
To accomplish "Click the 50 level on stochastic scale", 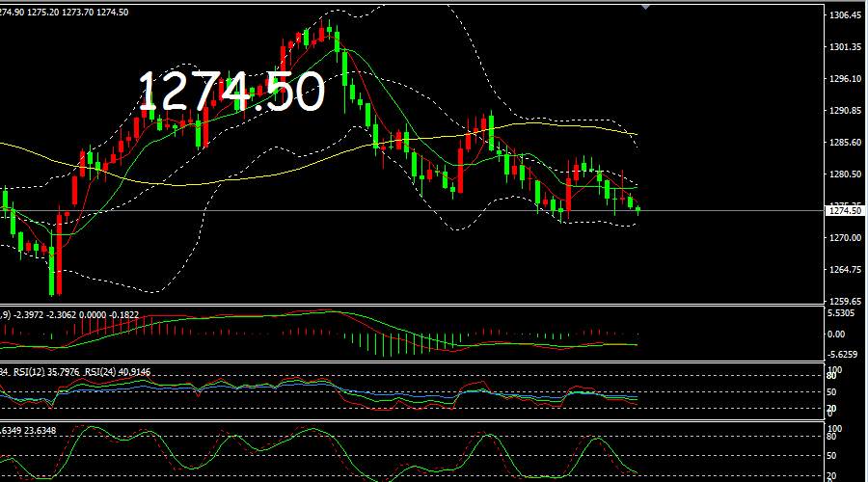I will point(831,456).
